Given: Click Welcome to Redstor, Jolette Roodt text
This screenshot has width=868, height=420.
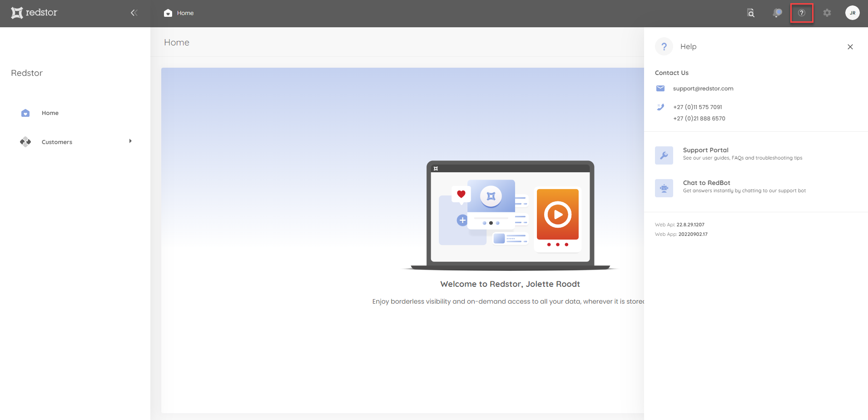Looking at the screenshot, I should 510,284.
